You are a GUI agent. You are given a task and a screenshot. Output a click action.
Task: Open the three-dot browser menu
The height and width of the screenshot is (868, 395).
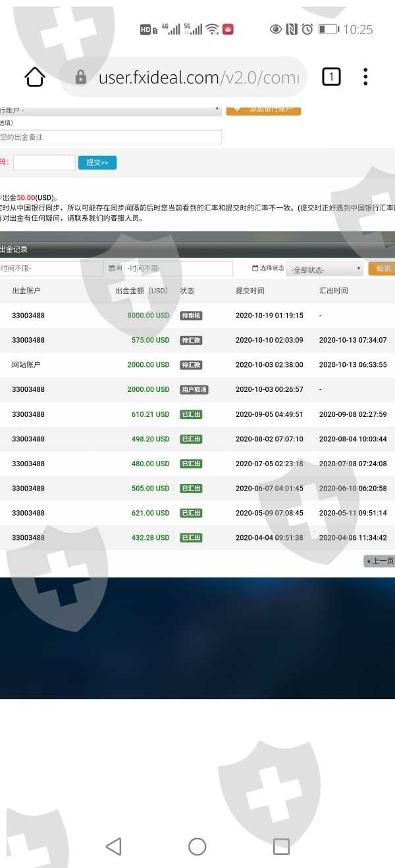[x=365, y=78]
